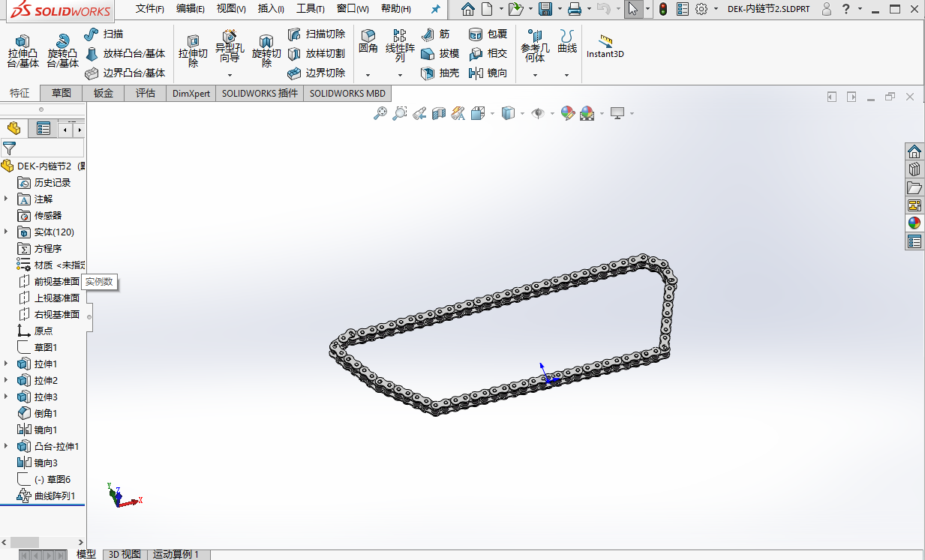Click the 镜向 mirror tool in ribbon

click(x=488, y=73)
